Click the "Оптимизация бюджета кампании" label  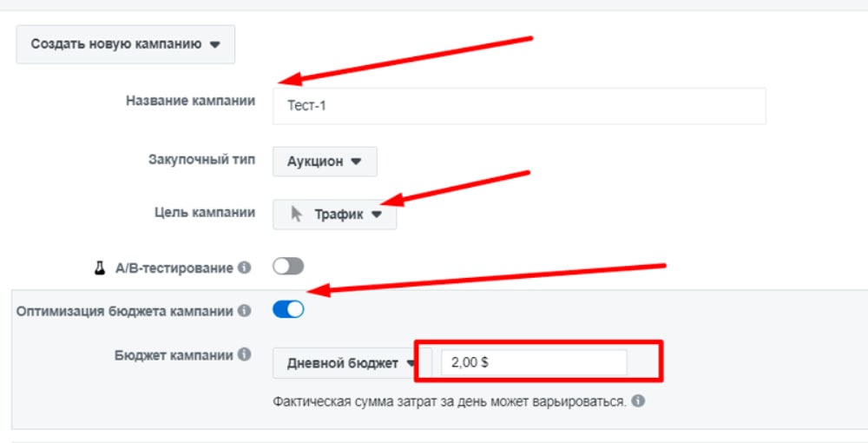point(125,310)
